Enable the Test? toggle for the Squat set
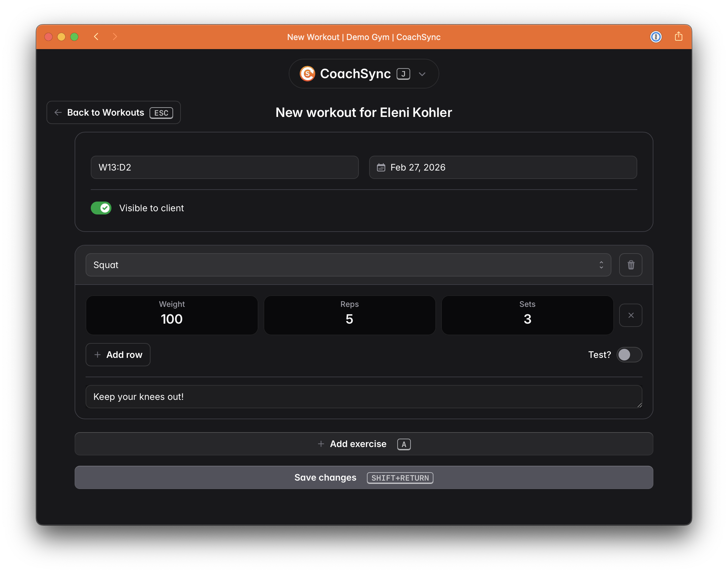728x573 pixels. pos(629,355)
